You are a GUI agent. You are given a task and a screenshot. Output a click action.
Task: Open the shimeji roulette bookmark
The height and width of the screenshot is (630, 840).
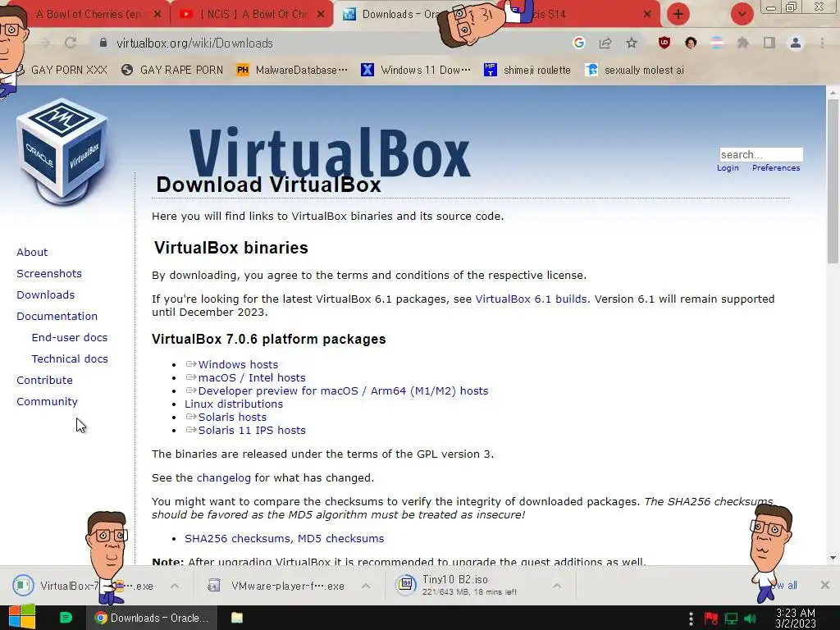(x=527, y=70)
